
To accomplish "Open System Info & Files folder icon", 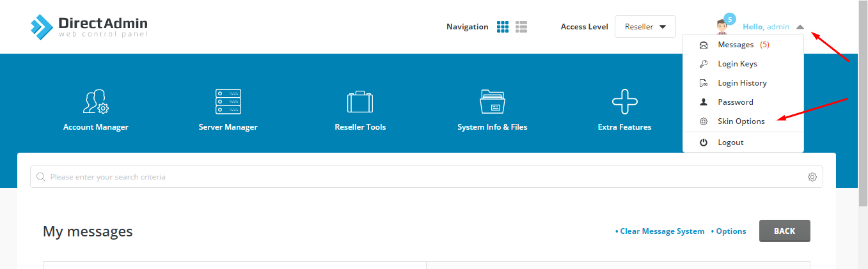I will point(493,102).
